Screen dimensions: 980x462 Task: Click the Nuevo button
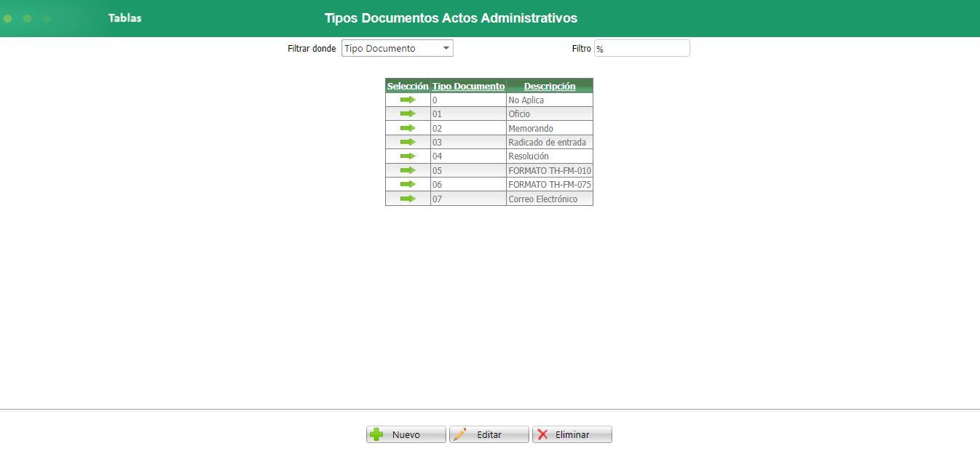point(406,434)
